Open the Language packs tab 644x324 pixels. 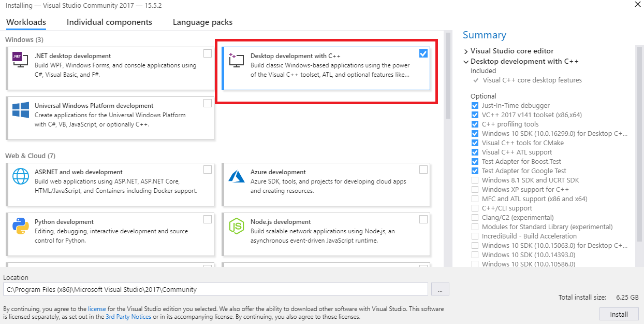(202, 22)
